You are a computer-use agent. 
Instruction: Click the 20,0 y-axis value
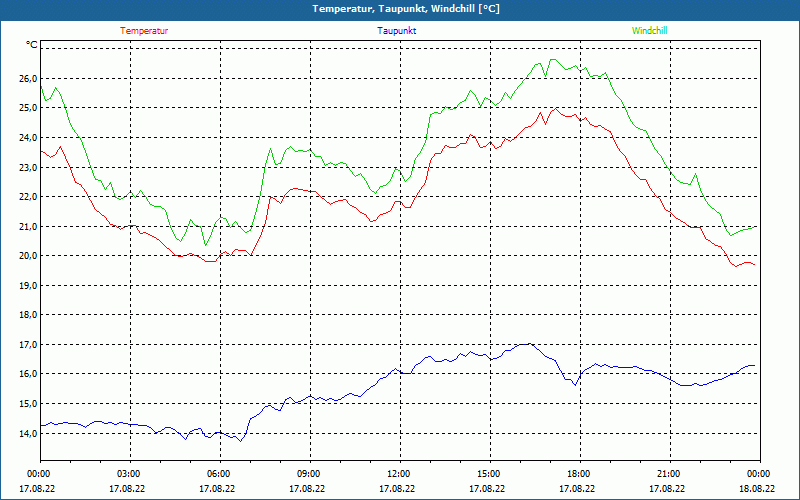(x=28, y=256)
